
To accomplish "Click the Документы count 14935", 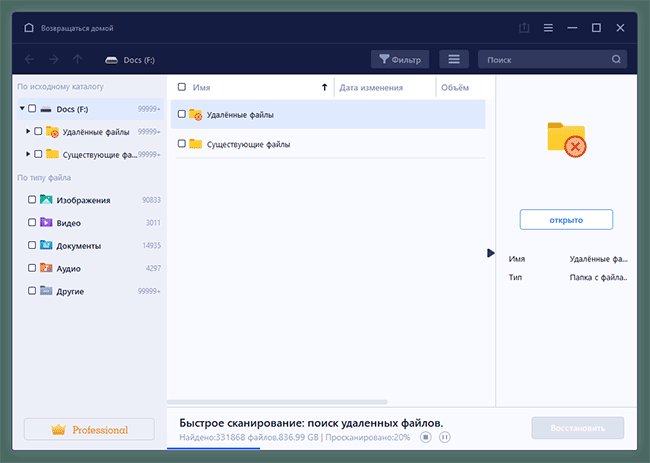I will [x=151, y=246].
